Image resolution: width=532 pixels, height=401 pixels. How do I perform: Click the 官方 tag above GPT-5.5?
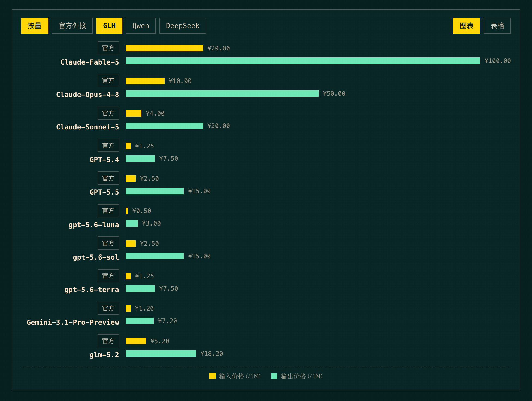tap(108, 178)
